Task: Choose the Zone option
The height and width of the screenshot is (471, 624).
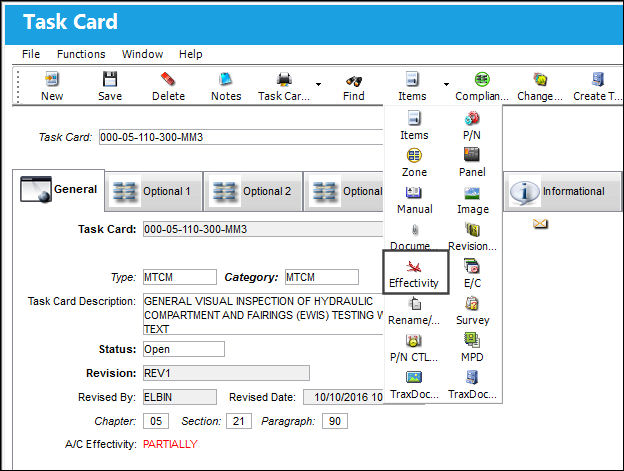Action: pyautogui.click(x=414, y=163)
